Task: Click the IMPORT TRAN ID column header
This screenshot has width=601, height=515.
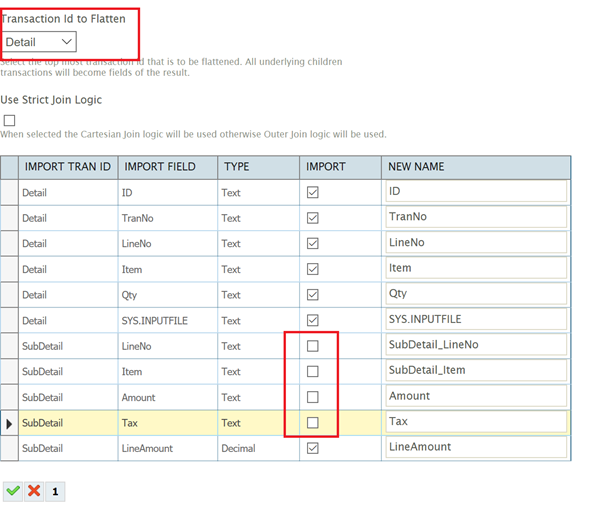Action: pyautogui.click(x=68, y=166)
